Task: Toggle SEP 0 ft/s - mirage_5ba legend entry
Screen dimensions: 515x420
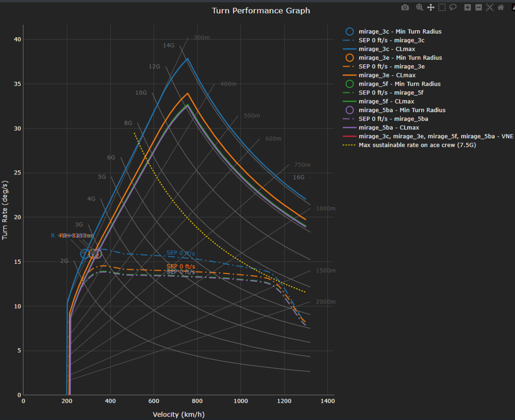Action: [393, 119]
